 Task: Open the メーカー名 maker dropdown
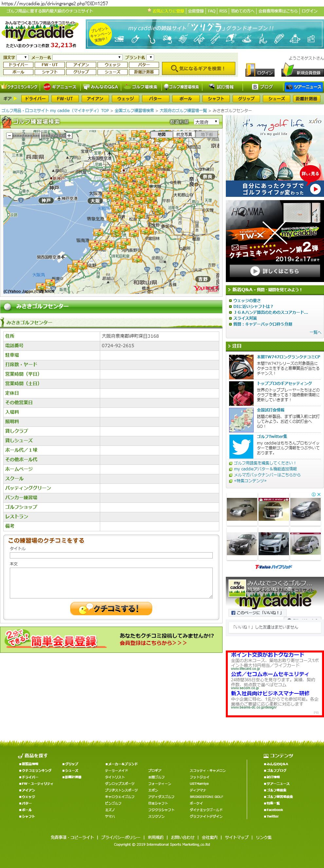click(87, 57)
